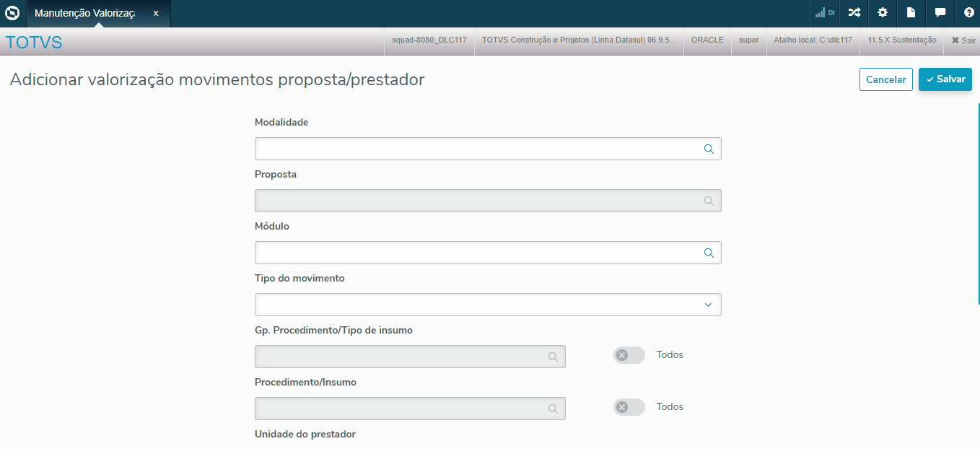This screenshot has height=449, width=980.
Task: Click Gp. Procedimento/Tipo de insumo field
Action: [x=410, y=357]
